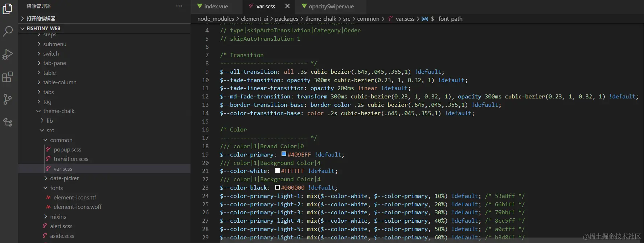644x243 pixels.
Task: Open color picker for #000000 swatch
Action: coord(277,187)
